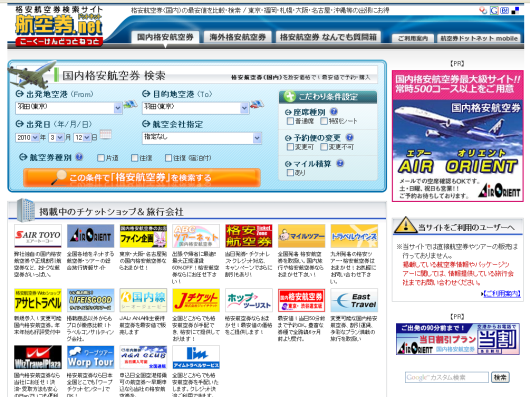The image size is (530, 397).
Task: Open the 格安航空券 なんでも質問箱 tab
Action: (328, 37)
